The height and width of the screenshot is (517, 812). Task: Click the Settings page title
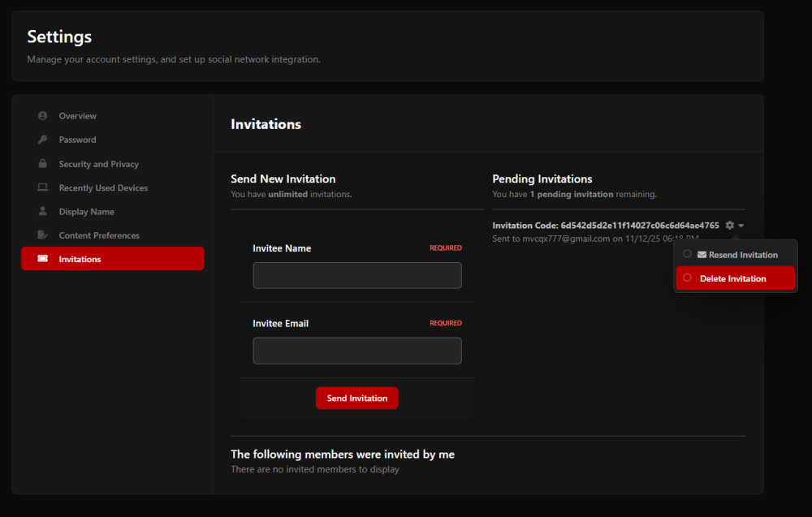coord(59,37)
